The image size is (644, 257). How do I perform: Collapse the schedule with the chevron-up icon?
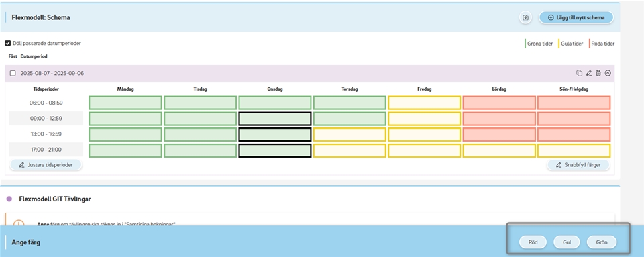tap(608, 74)
